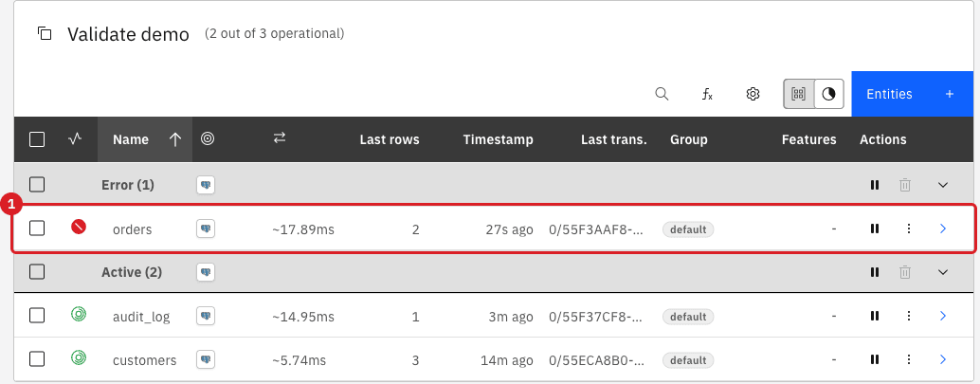Click the red error status icon for orders
980x384 pixels.
click(x=78, y=227)
